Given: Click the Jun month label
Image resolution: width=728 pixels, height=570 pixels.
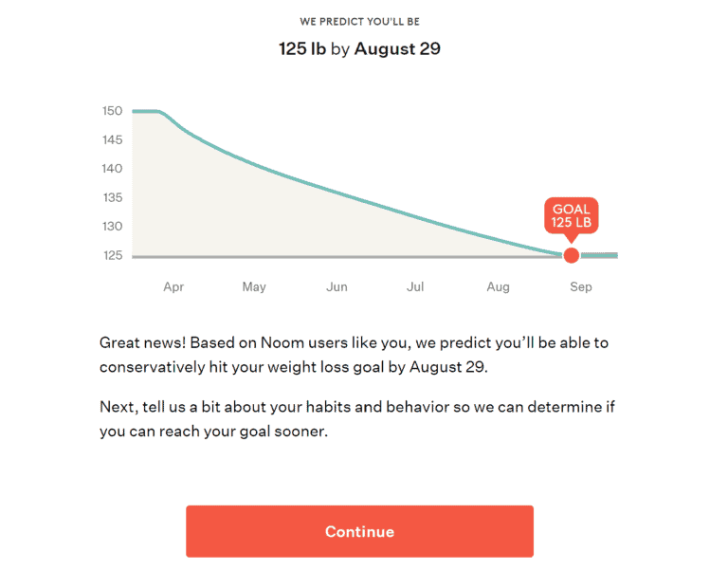Looking at the screenshot, I should coord(337,286).
